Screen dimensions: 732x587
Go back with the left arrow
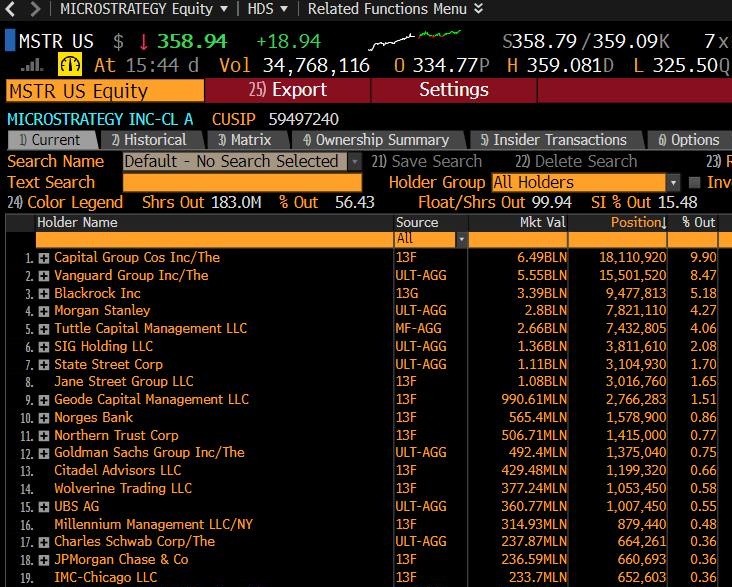pyautogui.click(x=10, y=9)
